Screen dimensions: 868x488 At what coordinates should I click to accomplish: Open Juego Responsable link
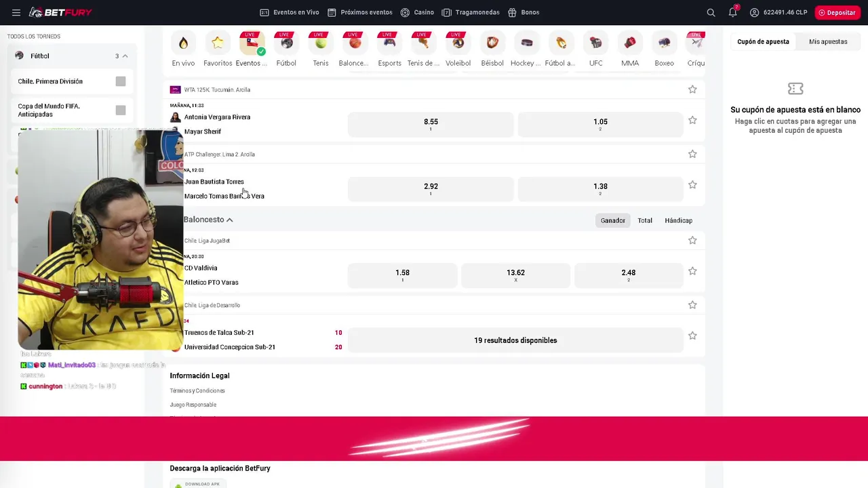[x=193, y=405]
